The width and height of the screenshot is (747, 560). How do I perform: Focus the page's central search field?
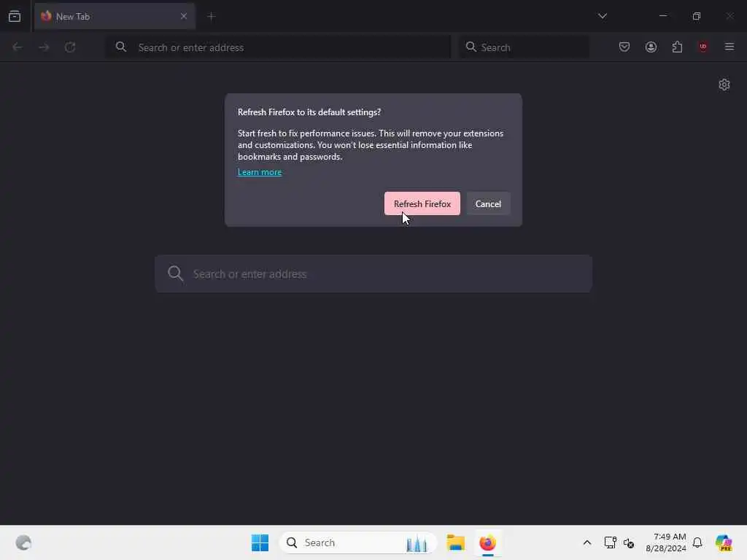373,274
